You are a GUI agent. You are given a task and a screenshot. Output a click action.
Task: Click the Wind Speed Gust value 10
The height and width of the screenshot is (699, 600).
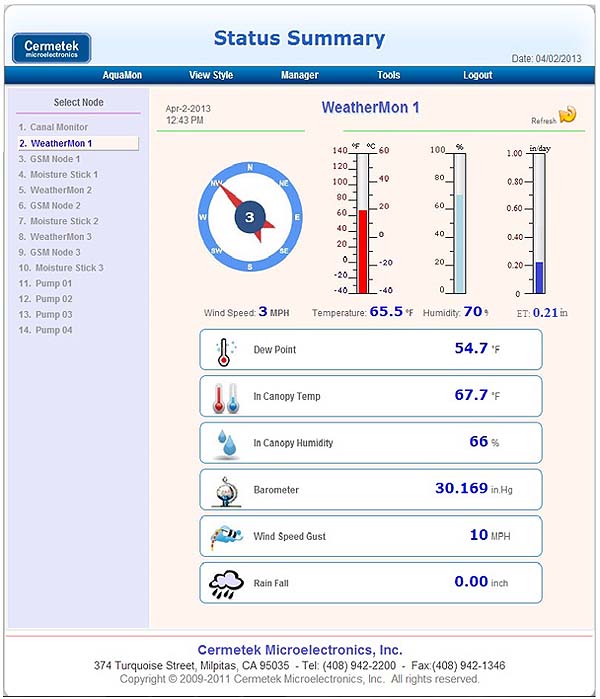[x=479, y=535]
